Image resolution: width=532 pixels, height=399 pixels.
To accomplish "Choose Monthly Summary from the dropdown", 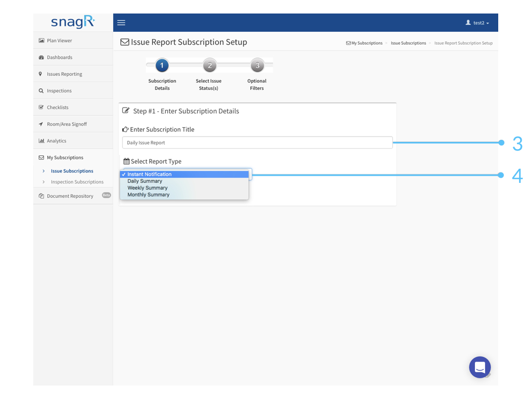I will click(x=184, y=195).
